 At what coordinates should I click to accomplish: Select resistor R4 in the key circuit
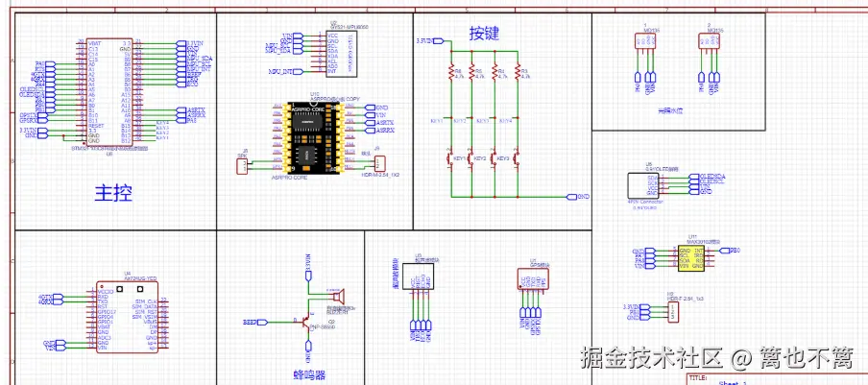tap(494, 71)
